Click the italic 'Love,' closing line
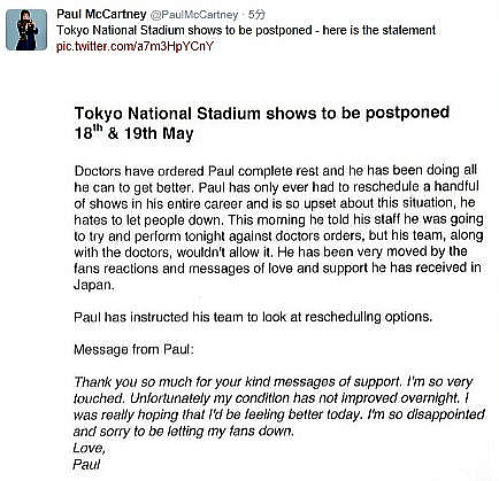 pos(89,448)
